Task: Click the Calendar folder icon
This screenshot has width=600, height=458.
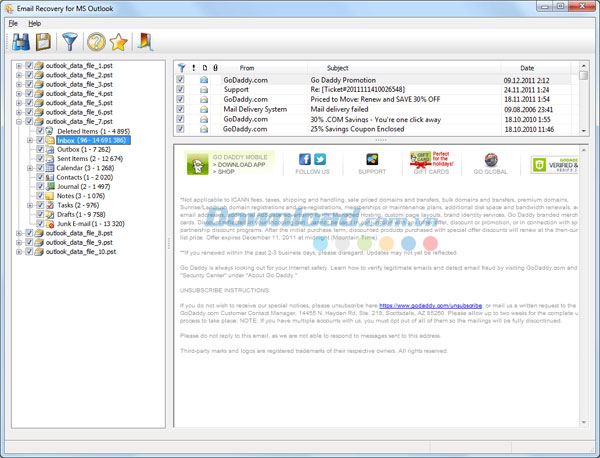Action: (x=50, y=168)
